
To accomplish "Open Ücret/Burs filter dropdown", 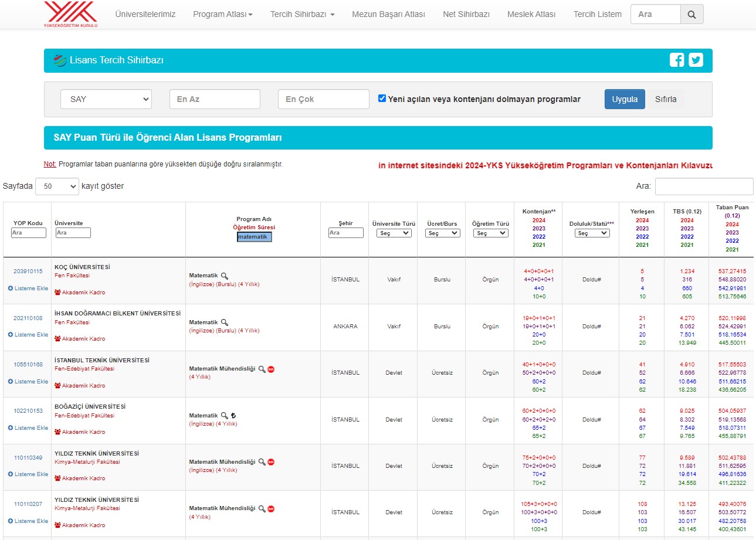I will click(x=442, y=233).
